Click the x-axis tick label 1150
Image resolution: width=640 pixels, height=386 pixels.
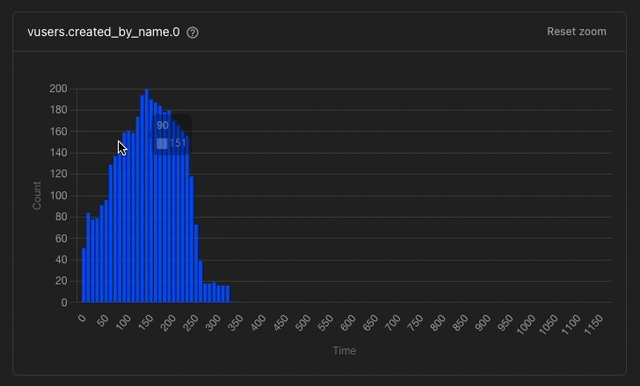click(x=593, y=325)
